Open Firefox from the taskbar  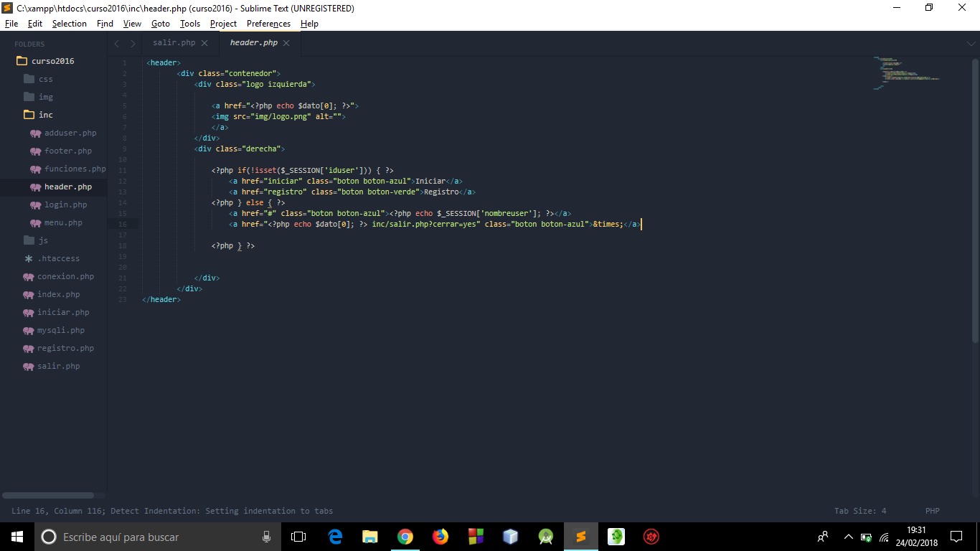click(440, 537)
